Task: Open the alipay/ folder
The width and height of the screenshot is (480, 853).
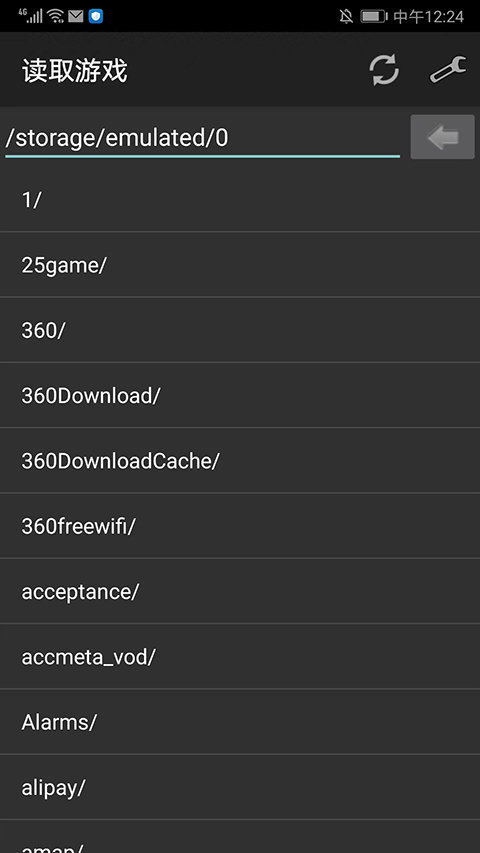Action: coord(240,787)
